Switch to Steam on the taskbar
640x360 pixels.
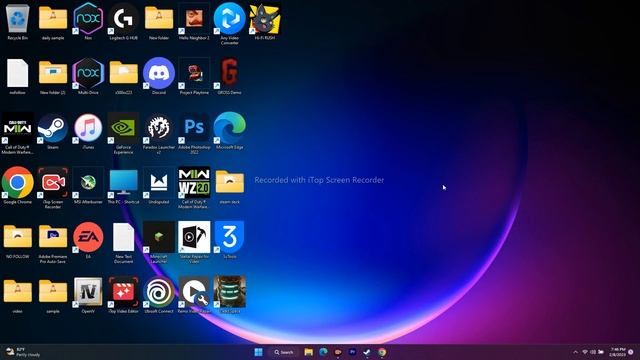point(367,352)
